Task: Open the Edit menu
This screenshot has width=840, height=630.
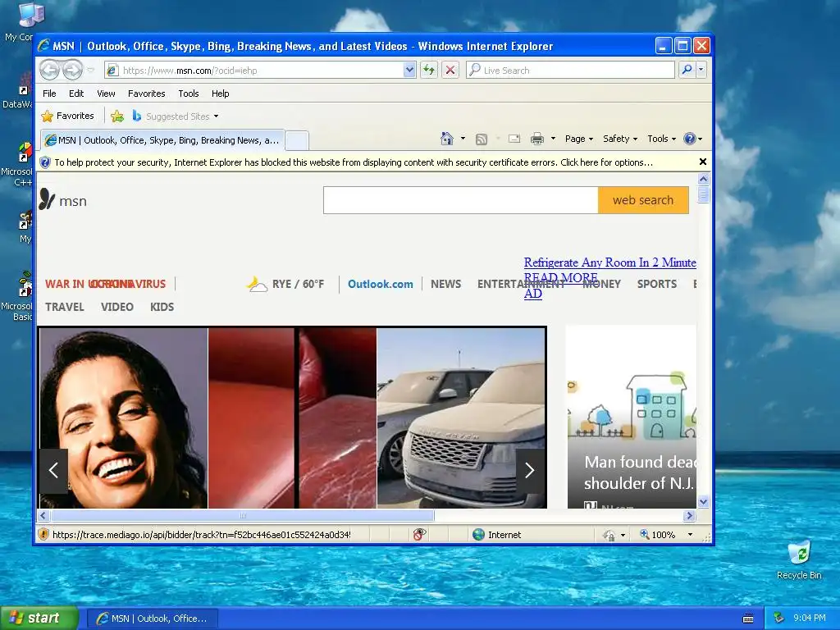Action: pyautogui.click(x=76, y=94)
